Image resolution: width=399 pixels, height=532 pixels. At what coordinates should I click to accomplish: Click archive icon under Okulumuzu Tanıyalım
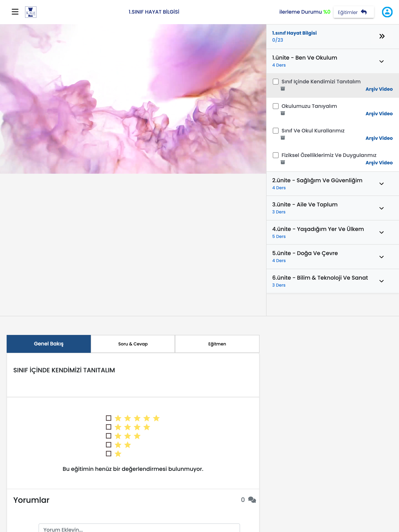[x=283, y=113]
